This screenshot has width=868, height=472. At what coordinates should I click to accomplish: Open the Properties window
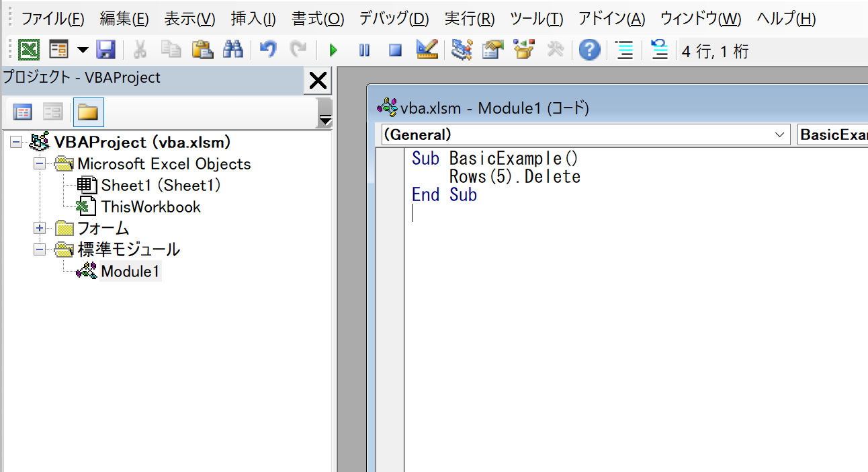point(492,50)
